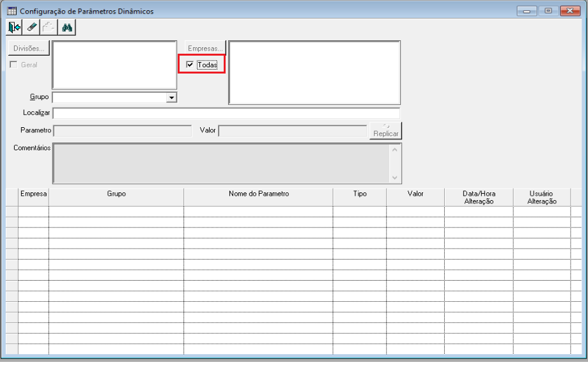Click the Valor column header in grid
Screen dimensions: 588x367
415,198
